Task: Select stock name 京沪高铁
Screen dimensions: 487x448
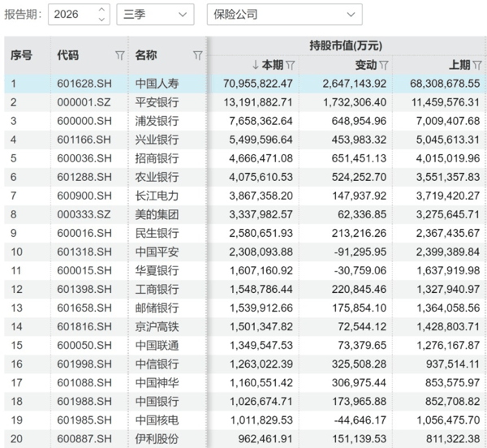Action: [157, 326]
